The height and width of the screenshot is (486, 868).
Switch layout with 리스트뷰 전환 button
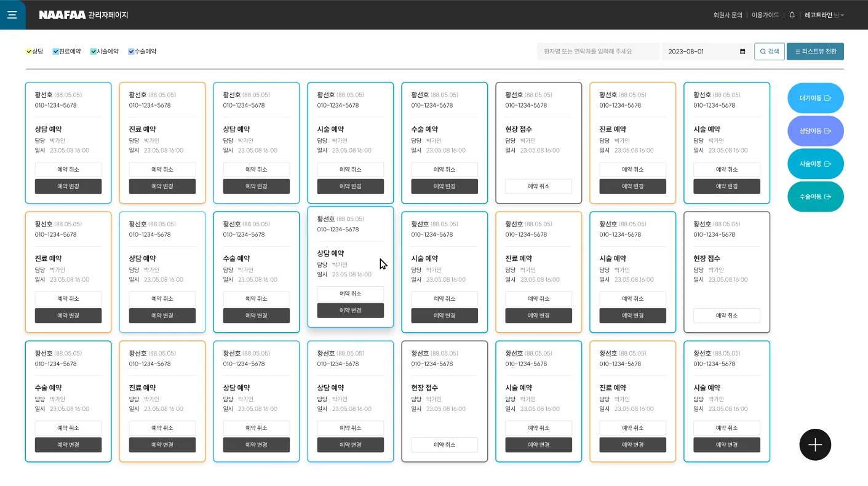click(815, 52)
